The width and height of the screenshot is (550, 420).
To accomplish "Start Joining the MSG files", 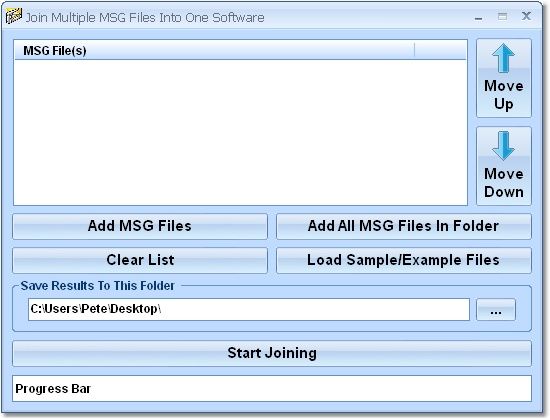I will [272, 353].
